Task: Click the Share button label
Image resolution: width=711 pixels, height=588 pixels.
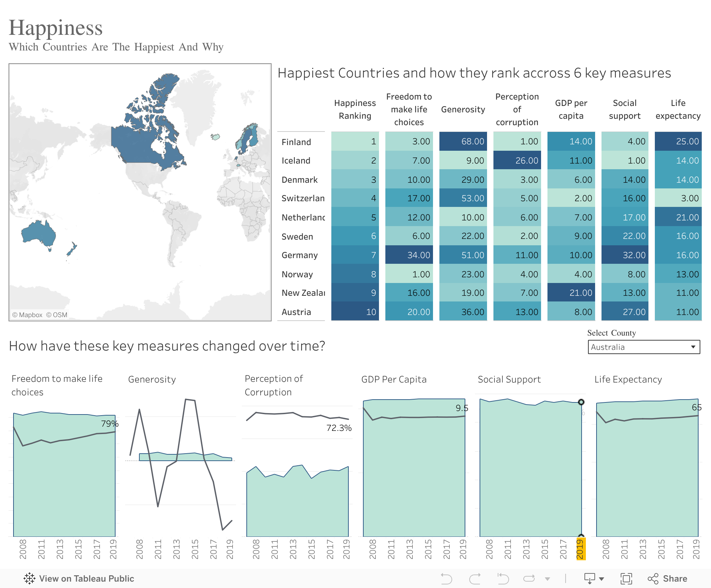Action: pyautogui.click(x=674, y=578)
